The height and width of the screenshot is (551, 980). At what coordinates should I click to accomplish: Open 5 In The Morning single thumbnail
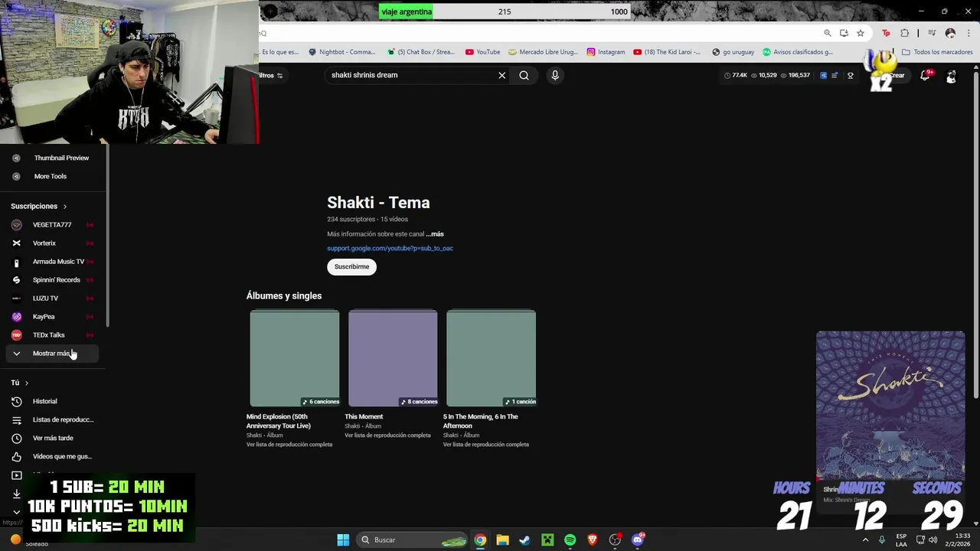pyautogui.click(x=491, y=358)
